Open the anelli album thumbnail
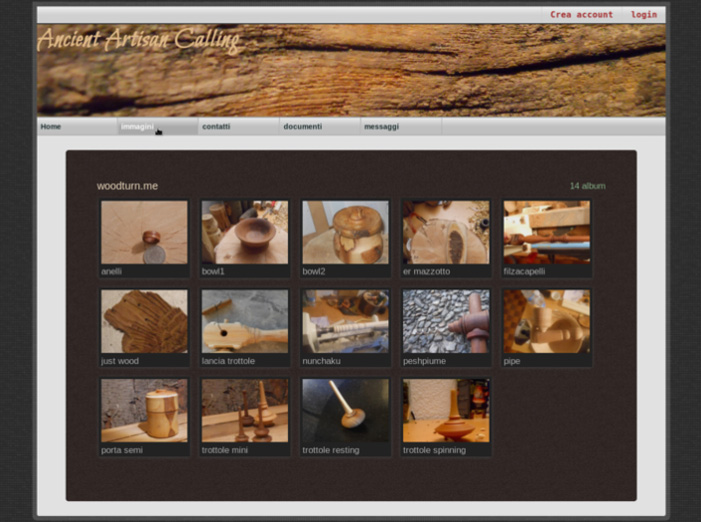The width and height of the screenshot is (701, 522). [x=144, y=232]
